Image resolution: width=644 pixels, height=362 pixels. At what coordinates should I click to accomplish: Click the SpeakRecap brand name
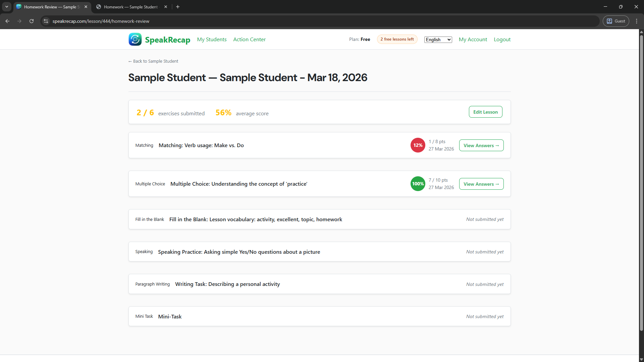167,40
